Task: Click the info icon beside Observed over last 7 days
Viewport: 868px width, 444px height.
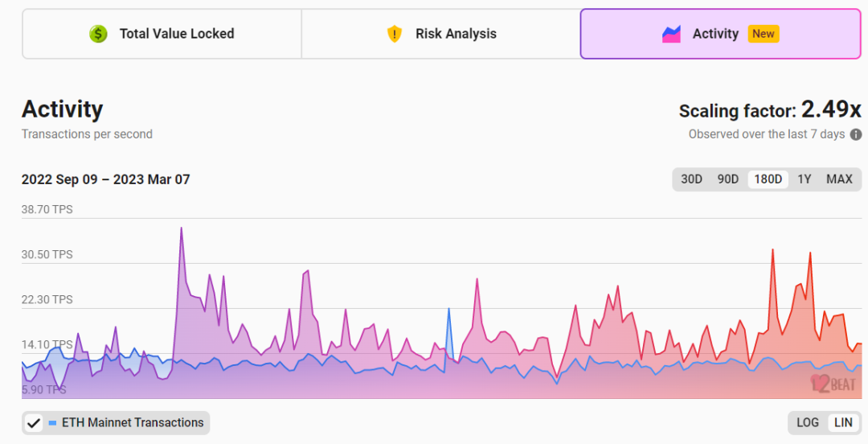Action: click(x=856, y=134)
